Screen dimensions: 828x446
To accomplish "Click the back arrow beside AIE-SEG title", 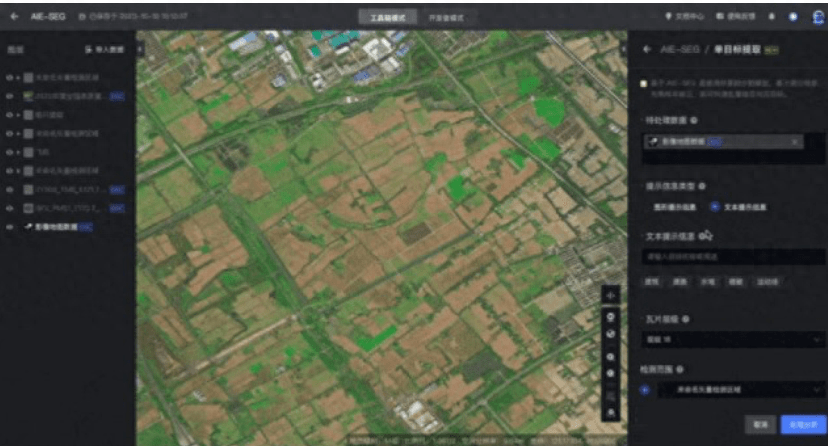I will (14, 17).
